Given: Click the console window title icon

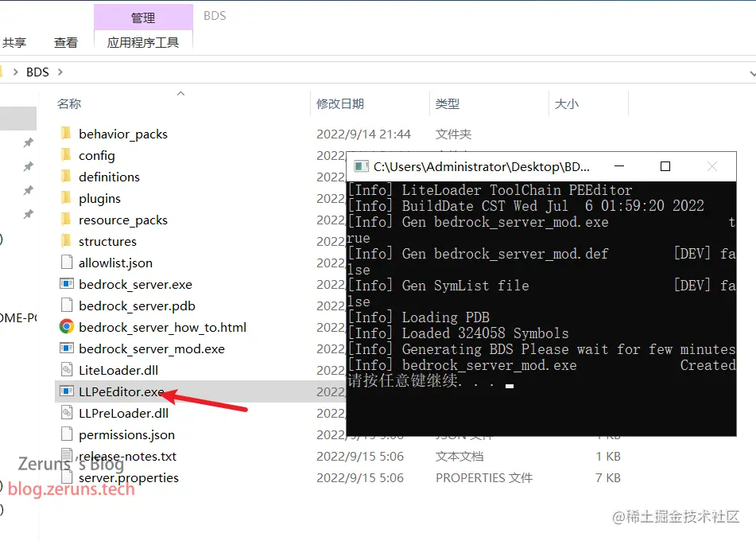Looking at the screenshot, I should pos(361,166).
